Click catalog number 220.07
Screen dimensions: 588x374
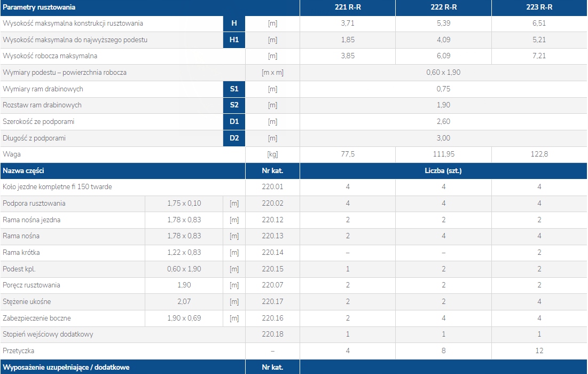(272, 285)
